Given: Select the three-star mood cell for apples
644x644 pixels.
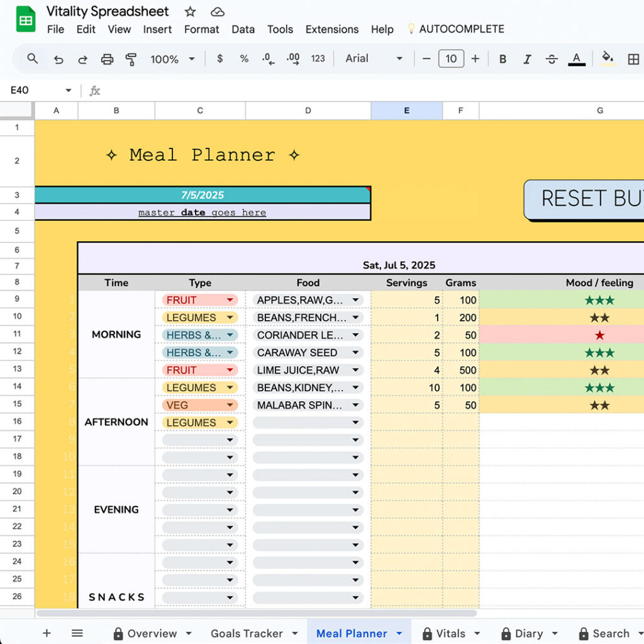Looking at the screenshot, I should [562, 300].
